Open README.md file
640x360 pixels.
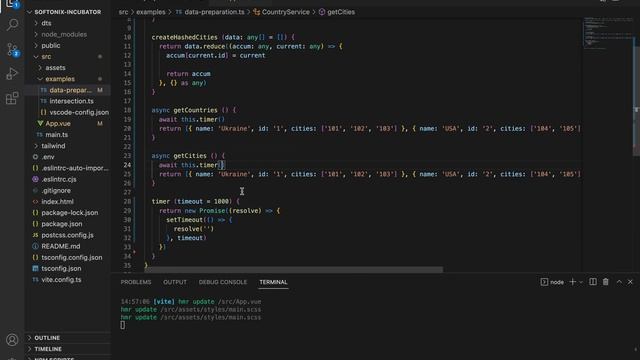pyautogui.click(x=61, y=246)
